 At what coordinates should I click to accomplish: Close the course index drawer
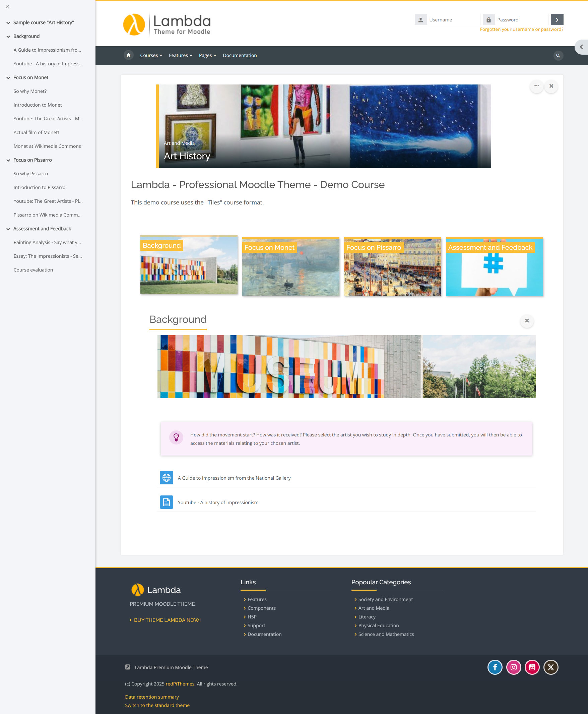pos(7,7)
